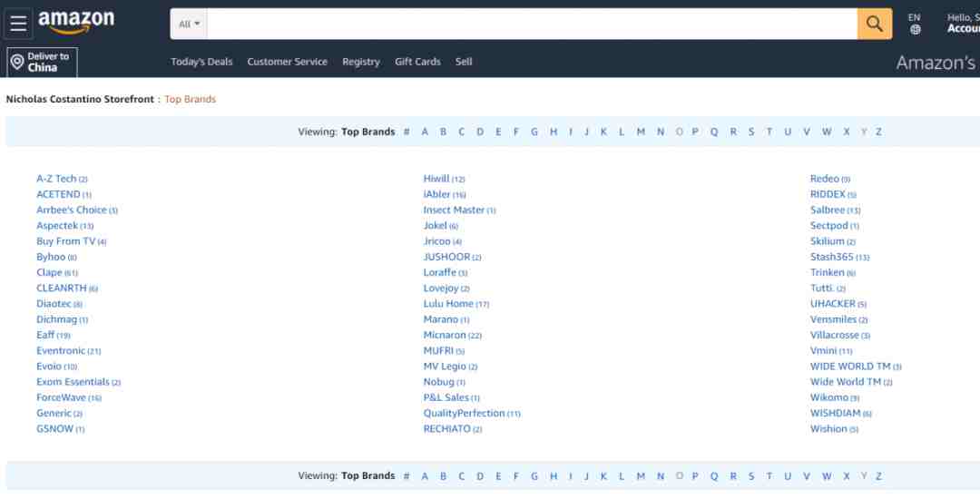Image resolution: width=980 pixels, height=499 pixels.
Task: Open the Eventronic brand link
Action: (61, 351)
